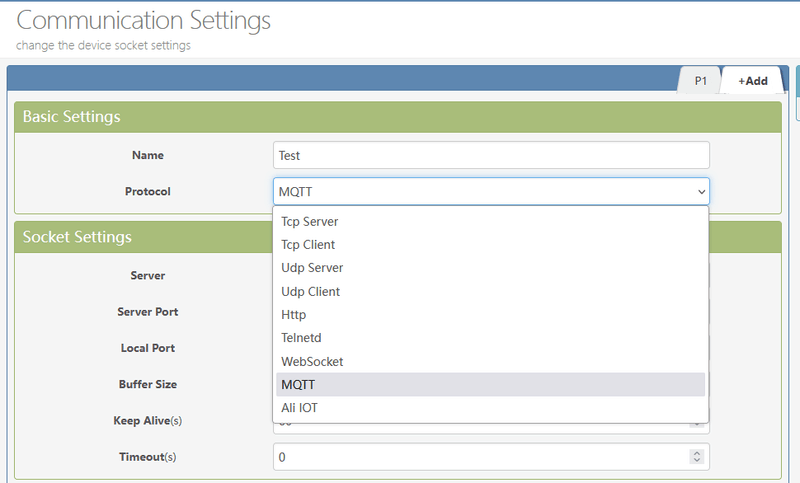The image size is (800, 483).
Task: Select the highlighted MQTT list option
Action: (300, 385)
